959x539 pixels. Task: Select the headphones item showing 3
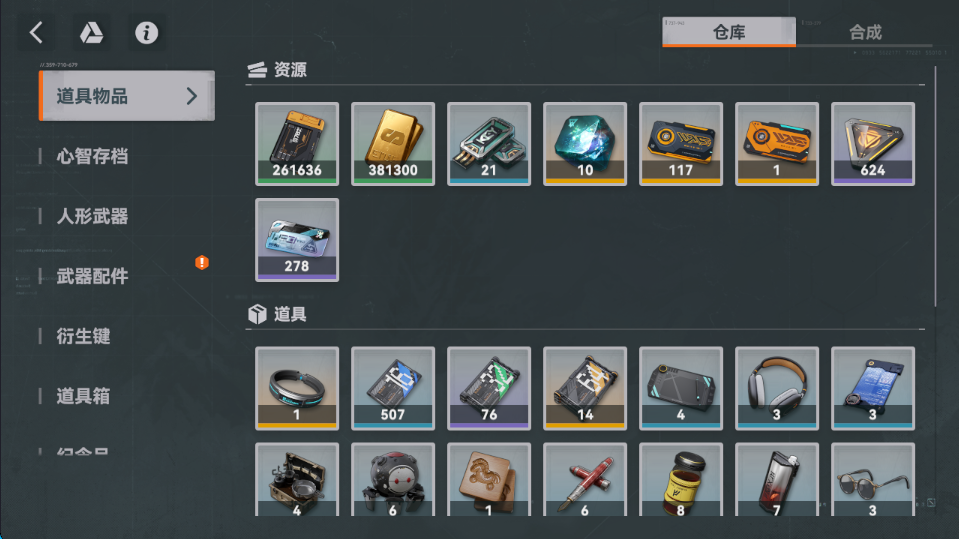[x=777, y=388]
